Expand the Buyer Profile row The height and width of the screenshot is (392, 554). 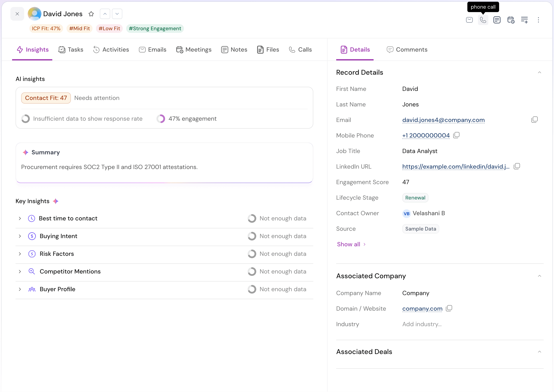click(x=20, y=289)
